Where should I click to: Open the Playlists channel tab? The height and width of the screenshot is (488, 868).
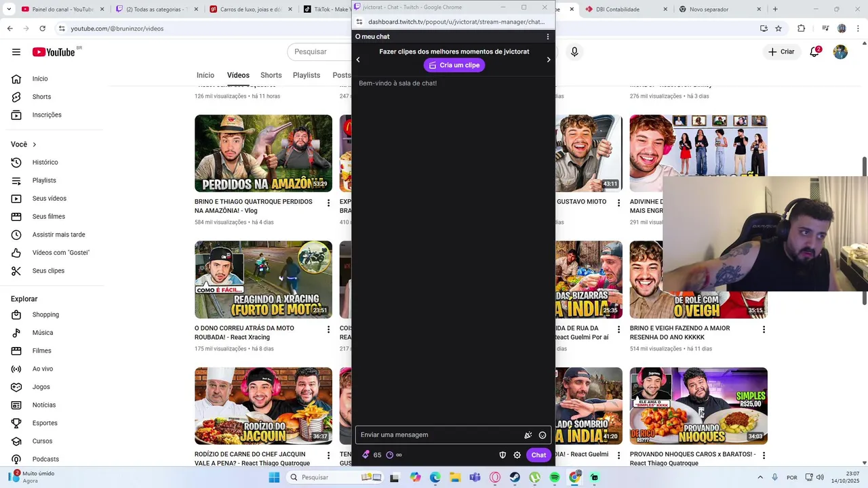pyautogui.click(x=307, y=75)
